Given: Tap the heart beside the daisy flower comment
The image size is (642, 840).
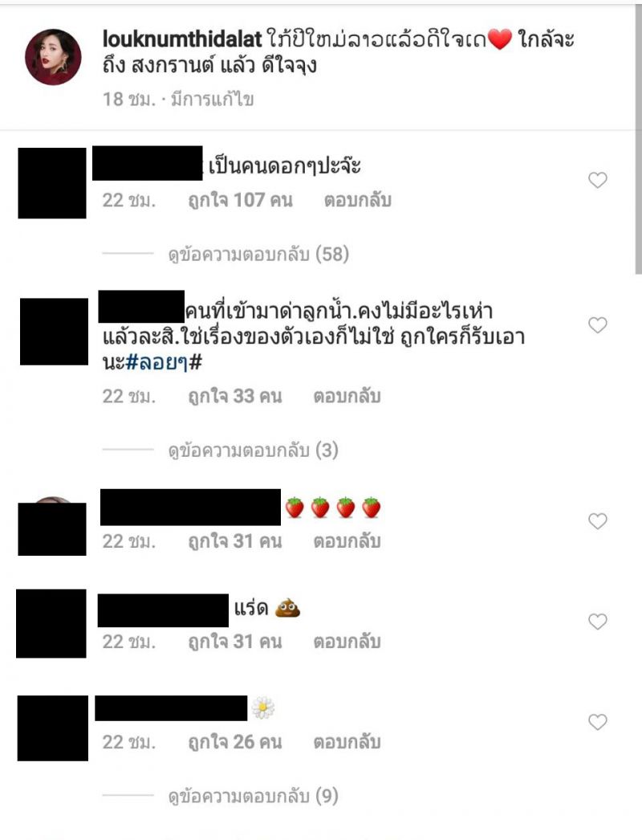Looking at the screenshot, I should coord(598,722).
